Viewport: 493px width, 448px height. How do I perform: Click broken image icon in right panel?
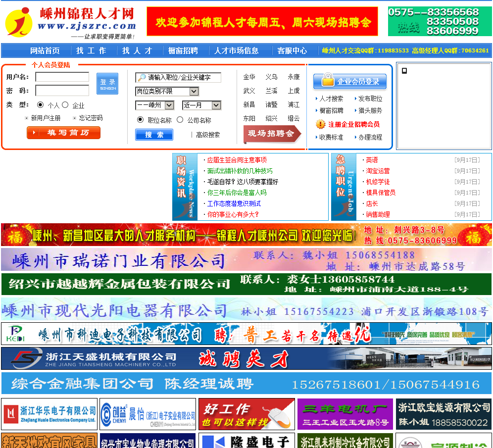(404, 71)
